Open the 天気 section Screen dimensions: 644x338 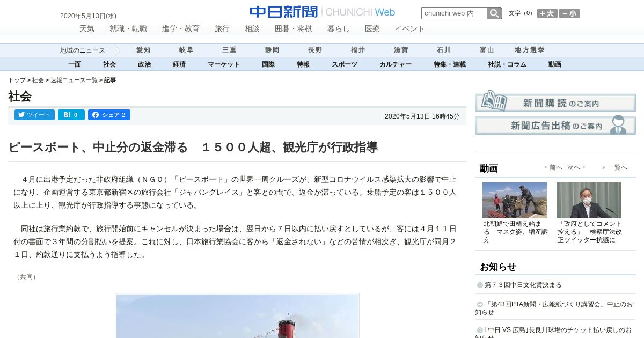coord(87,29)
